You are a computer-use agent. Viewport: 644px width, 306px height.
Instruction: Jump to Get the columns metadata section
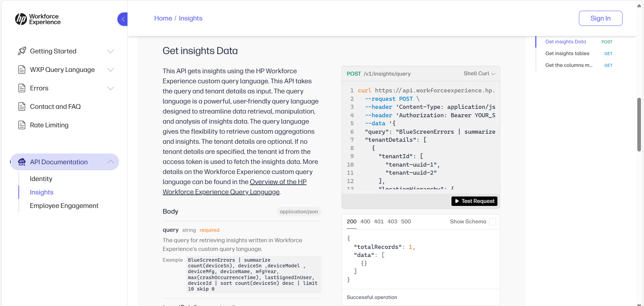569,65
